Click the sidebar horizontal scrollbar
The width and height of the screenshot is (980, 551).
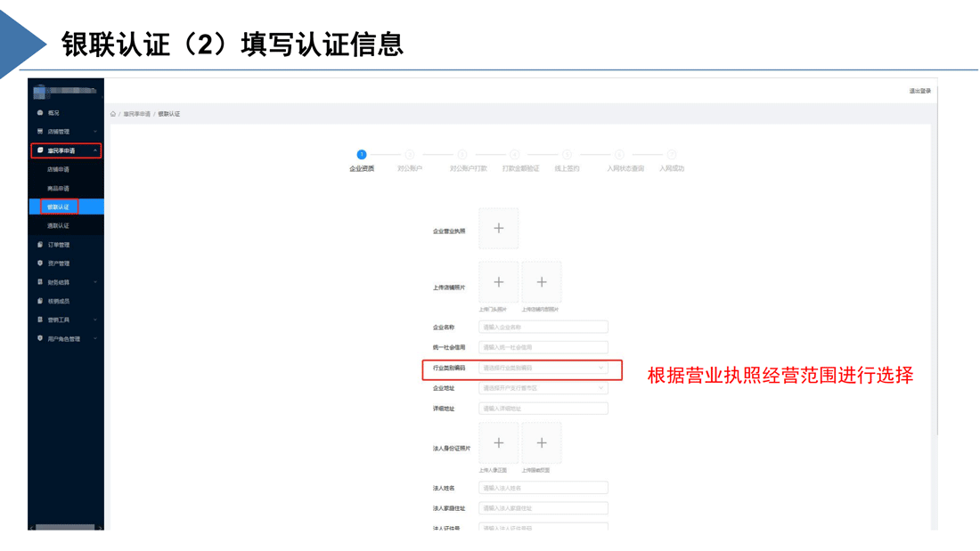pos(66,527)
